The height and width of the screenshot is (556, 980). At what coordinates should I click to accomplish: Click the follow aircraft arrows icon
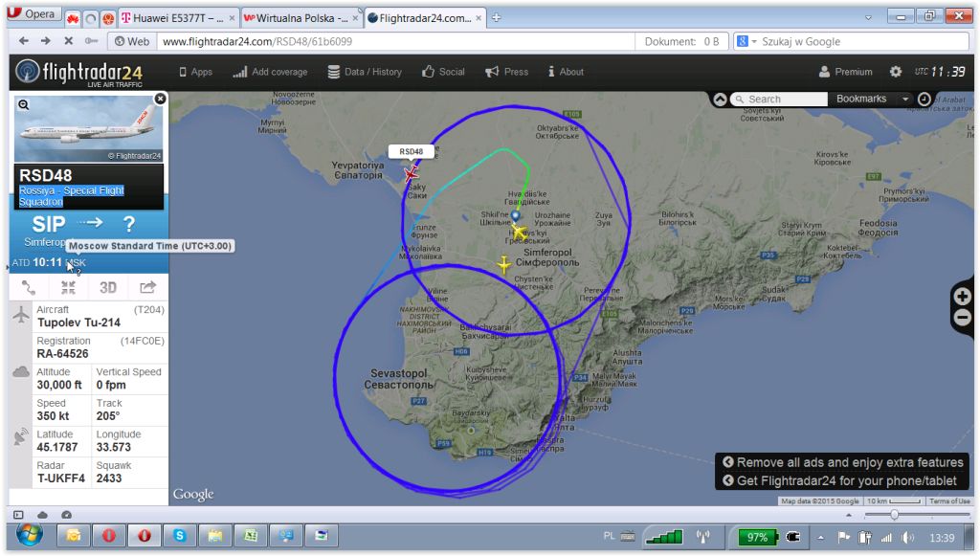[x=68, y=287]
